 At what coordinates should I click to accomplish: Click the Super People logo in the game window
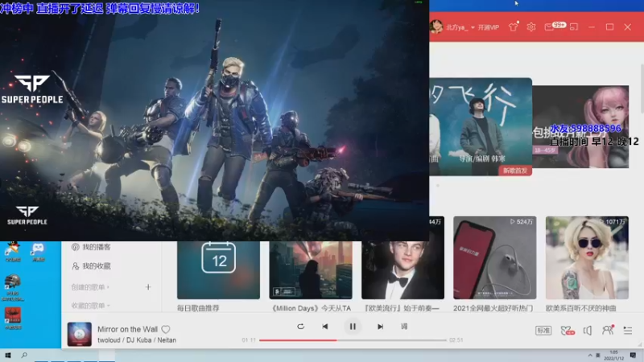32,89
